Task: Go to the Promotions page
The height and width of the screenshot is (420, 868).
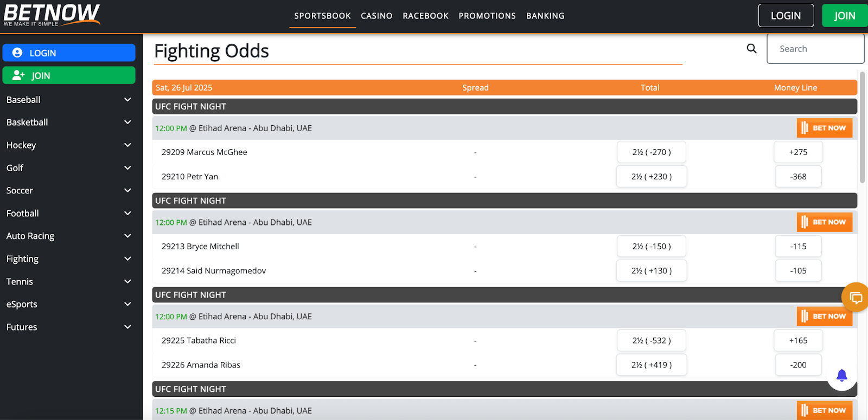Action: (x=487, y=16)
